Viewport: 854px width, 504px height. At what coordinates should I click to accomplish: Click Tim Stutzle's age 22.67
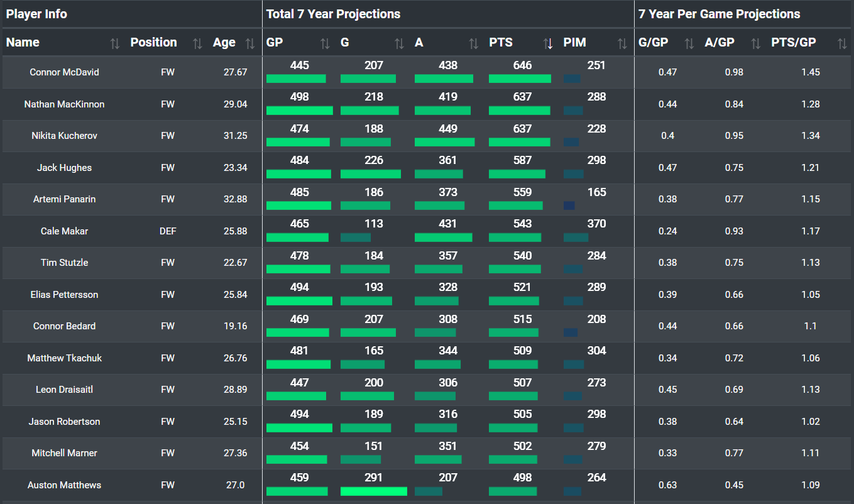tap(236, 263)
